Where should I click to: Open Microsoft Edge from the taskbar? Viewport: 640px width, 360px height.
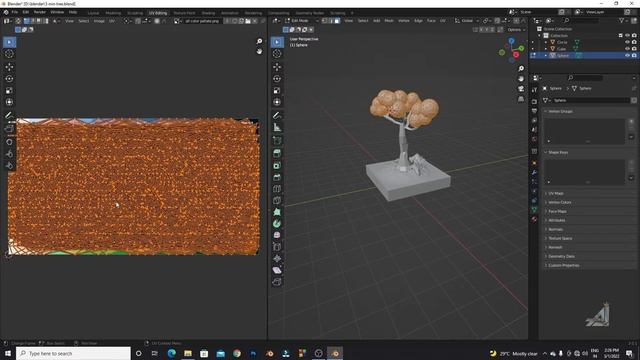click(171, 353)
